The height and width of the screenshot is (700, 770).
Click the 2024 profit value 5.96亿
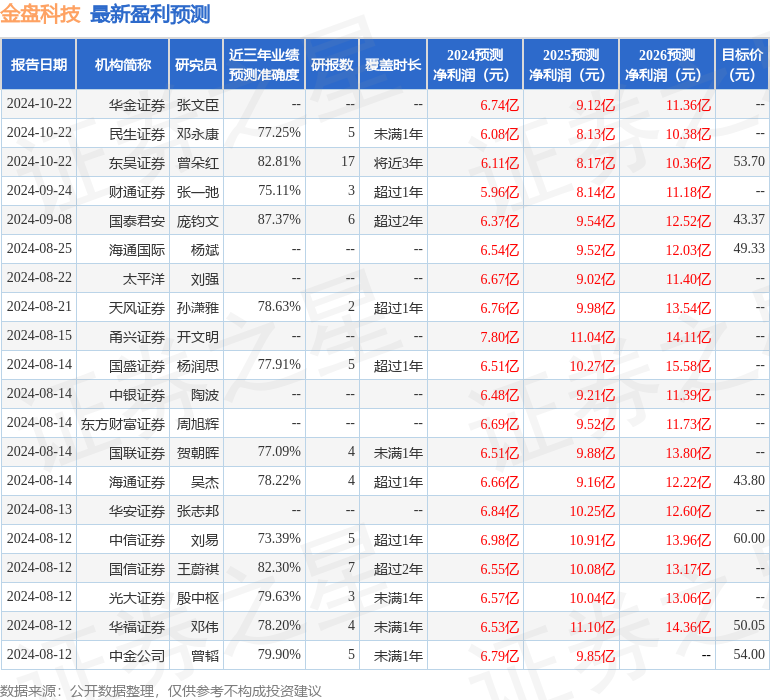[x=499, y=192]
